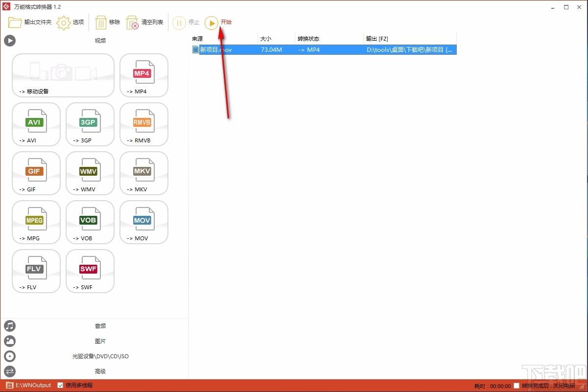Image resolution: width=588 pixels, height=392 pixels.
Task: Open the 光驱设备\DVD\CD\ISO section
Action: coord(100,356)
